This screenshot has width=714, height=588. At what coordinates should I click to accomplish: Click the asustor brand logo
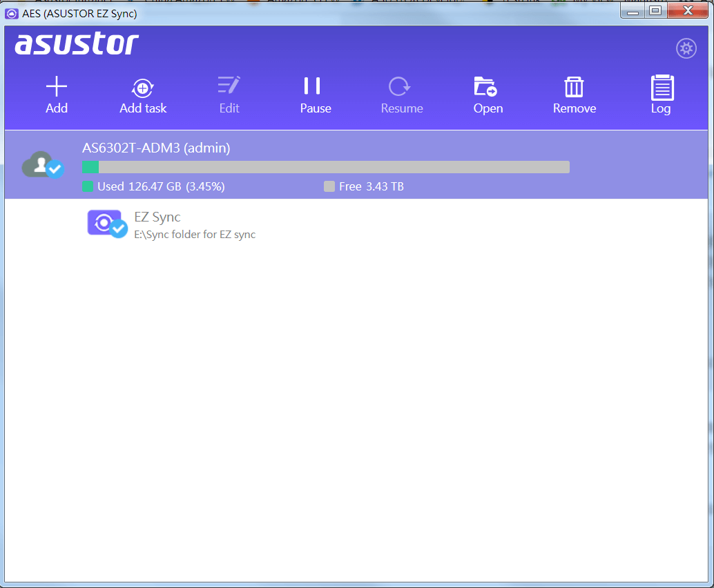click(76, 43)
